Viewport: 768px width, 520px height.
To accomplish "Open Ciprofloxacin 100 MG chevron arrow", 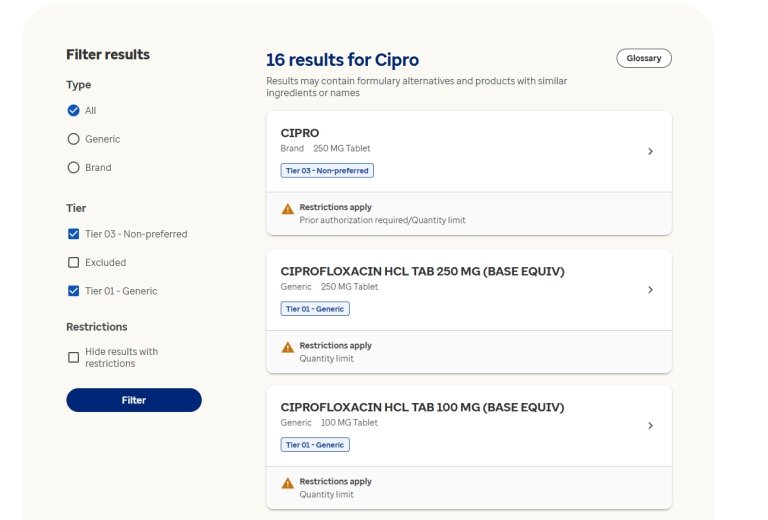I will point(650,426).
